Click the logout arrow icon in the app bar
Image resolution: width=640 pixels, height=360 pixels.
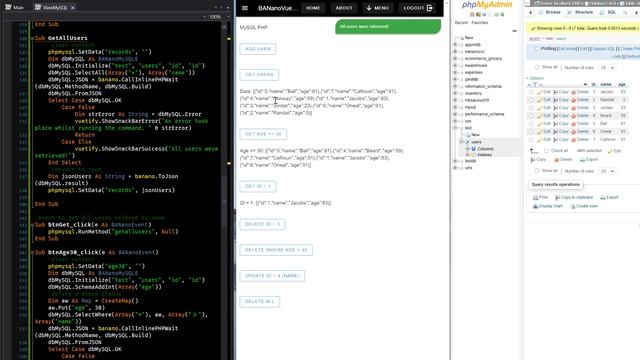429,8
